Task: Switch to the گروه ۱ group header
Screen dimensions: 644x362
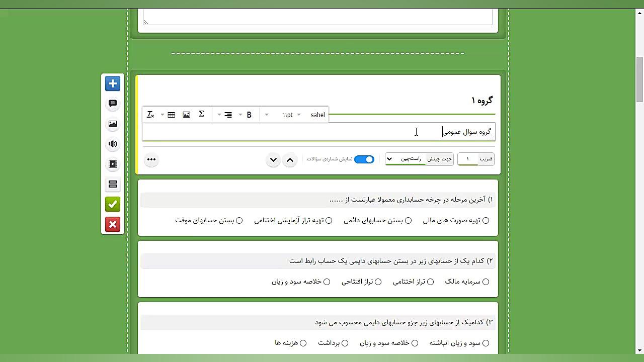Action: 482,100
